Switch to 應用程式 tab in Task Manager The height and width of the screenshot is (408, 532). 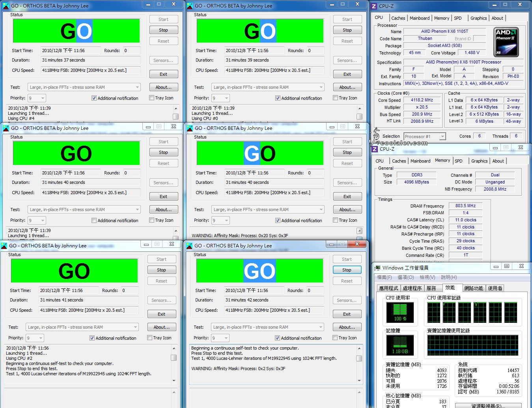click(x=388, y=288)
